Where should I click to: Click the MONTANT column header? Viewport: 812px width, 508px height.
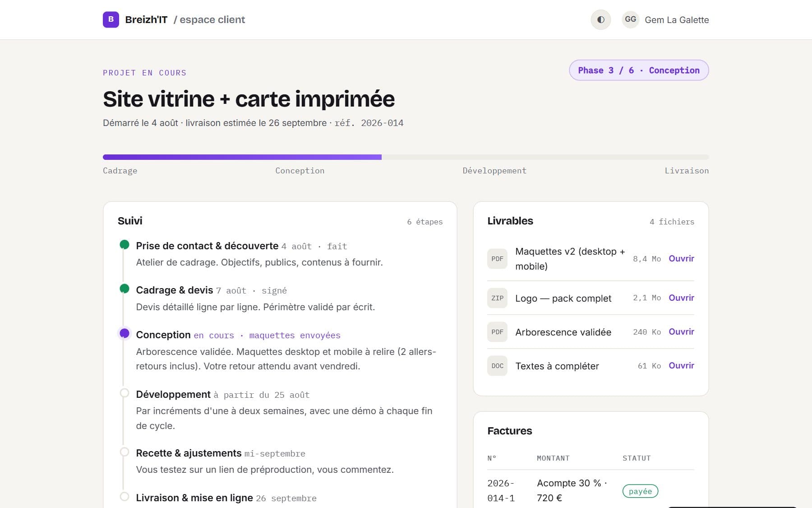click(553, 458)
